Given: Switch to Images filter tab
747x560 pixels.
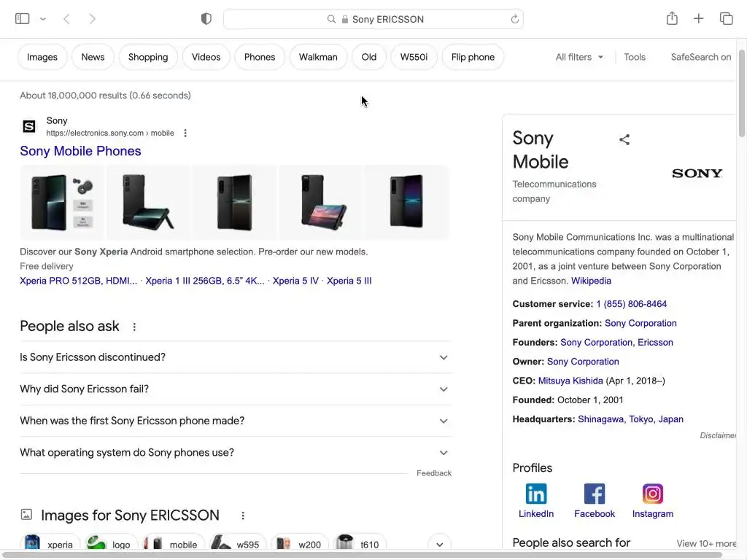Looking at the screenshot, I should coord(42,57).
